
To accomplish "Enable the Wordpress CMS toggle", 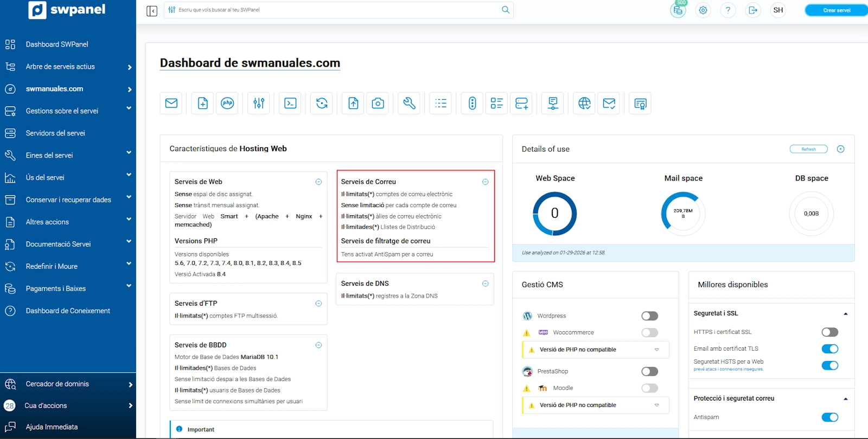I will 649,316.
